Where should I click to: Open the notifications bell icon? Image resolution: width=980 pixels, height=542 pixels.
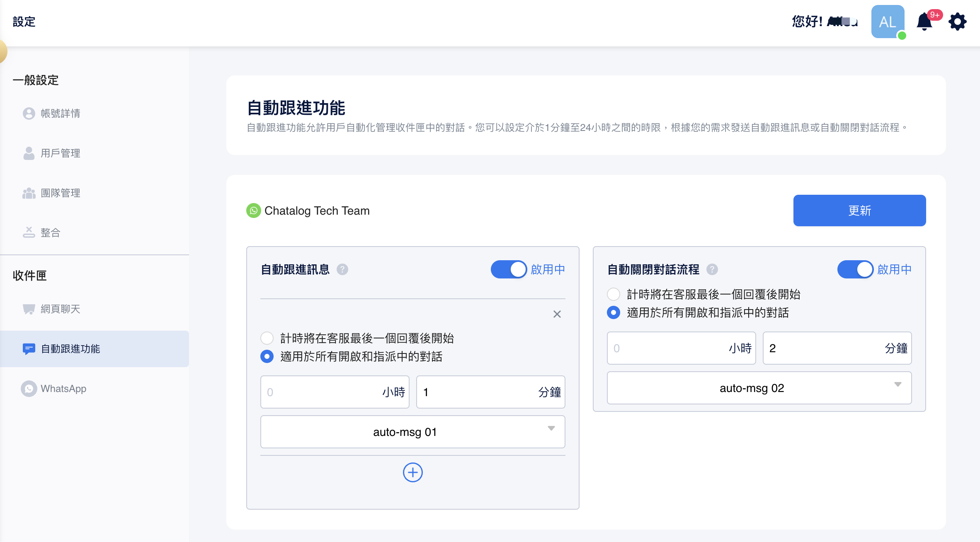tap(924, 22)
